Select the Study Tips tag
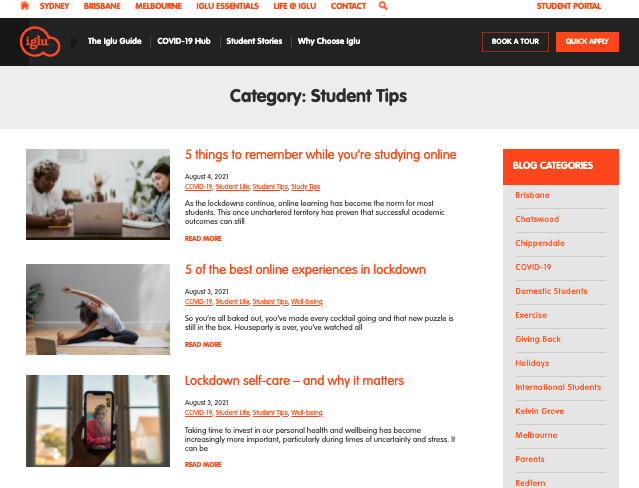 pos(305,187)
